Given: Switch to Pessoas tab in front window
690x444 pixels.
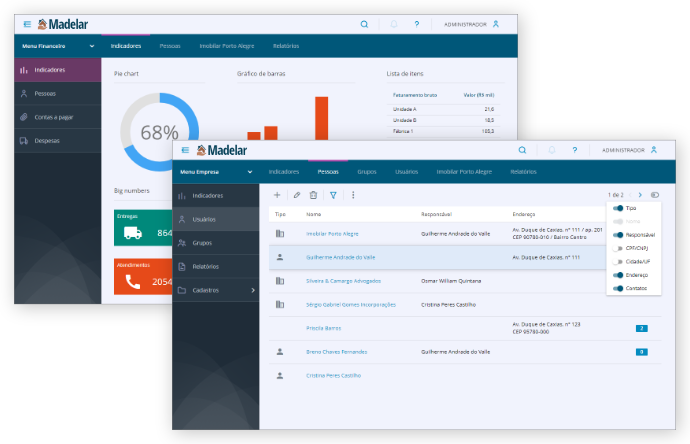Looking at the screenshot, I should click(328, 172).
